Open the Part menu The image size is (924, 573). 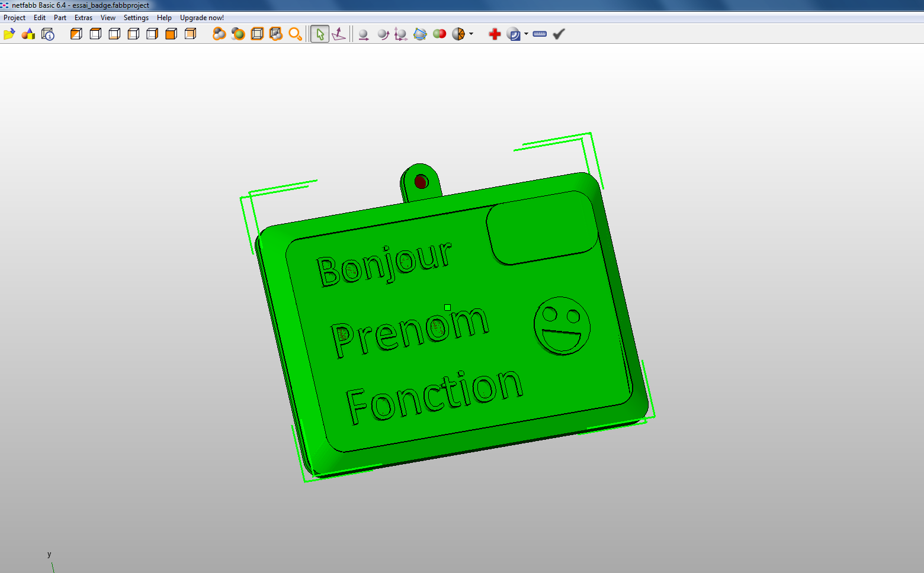60,18
